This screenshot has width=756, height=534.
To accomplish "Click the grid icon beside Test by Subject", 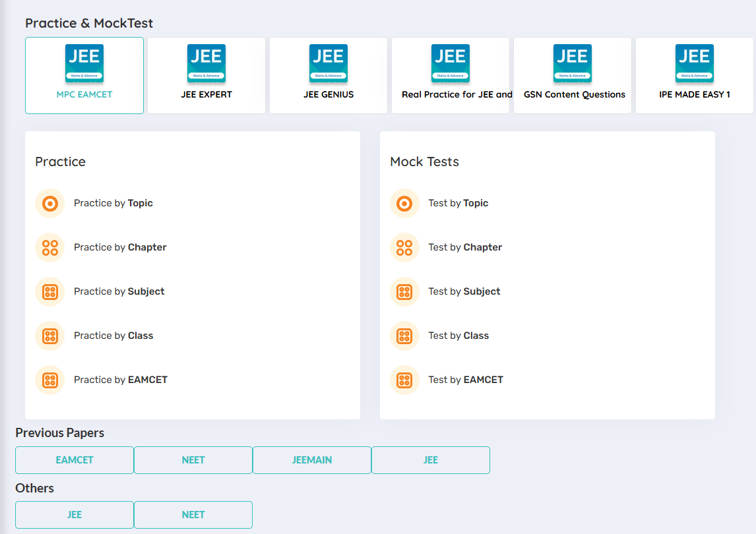I will pos(404,291).
